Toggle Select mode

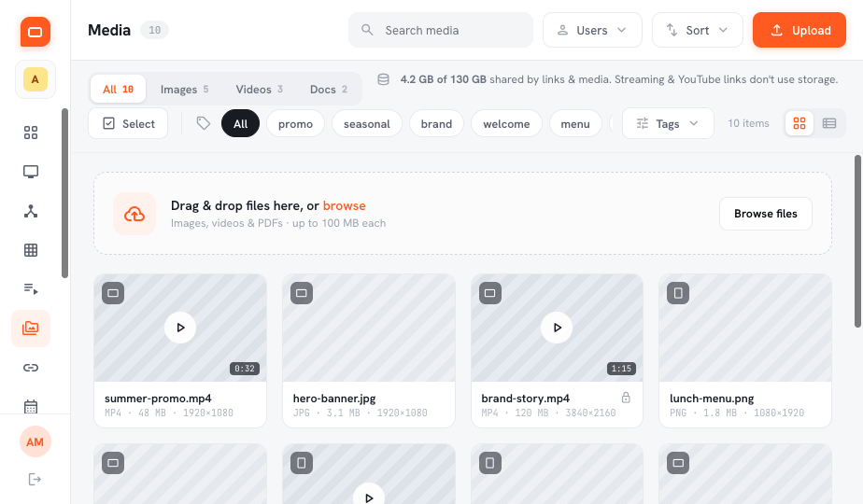pos(128,124)
